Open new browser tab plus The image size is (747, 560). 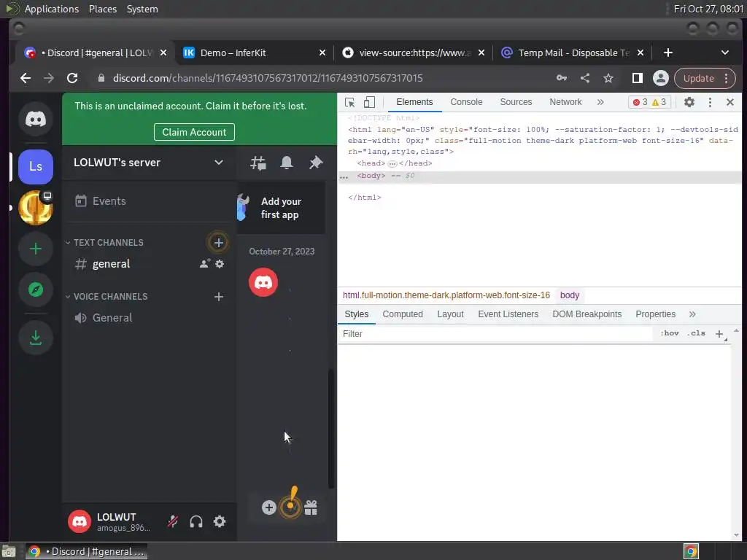(x=668, y=52)
